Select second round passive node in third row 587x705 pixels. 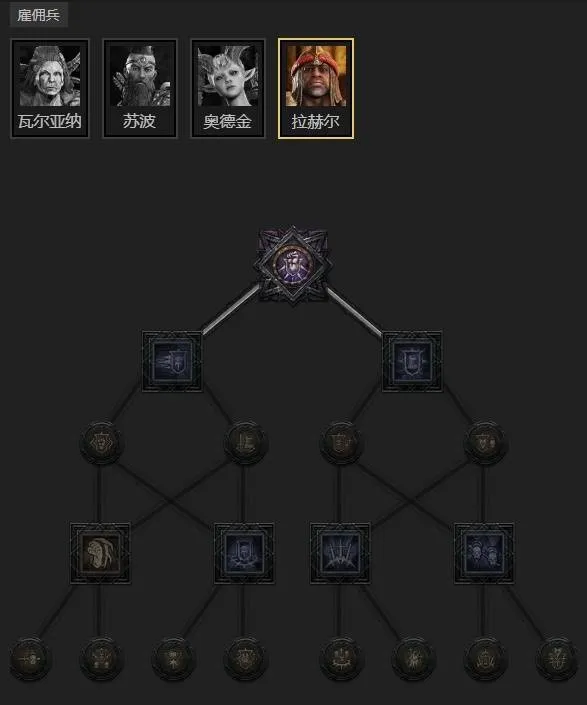tap(245, 443)
